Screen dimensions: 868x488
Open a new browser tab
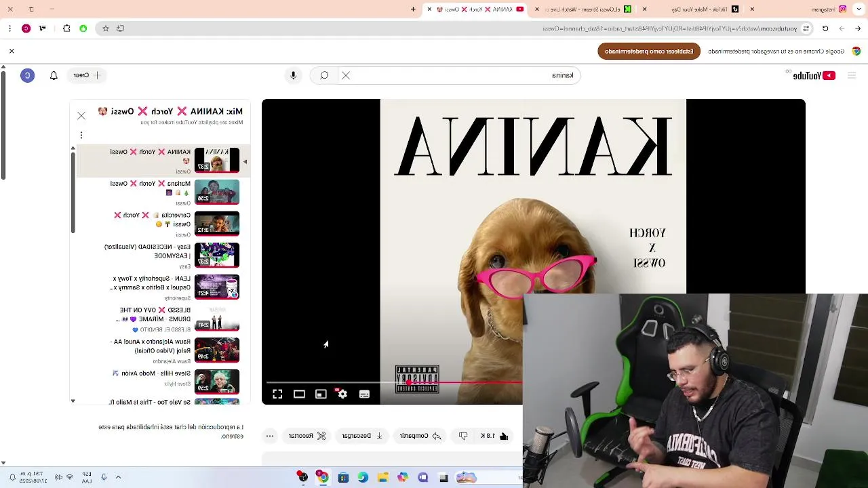coord(413,9)
